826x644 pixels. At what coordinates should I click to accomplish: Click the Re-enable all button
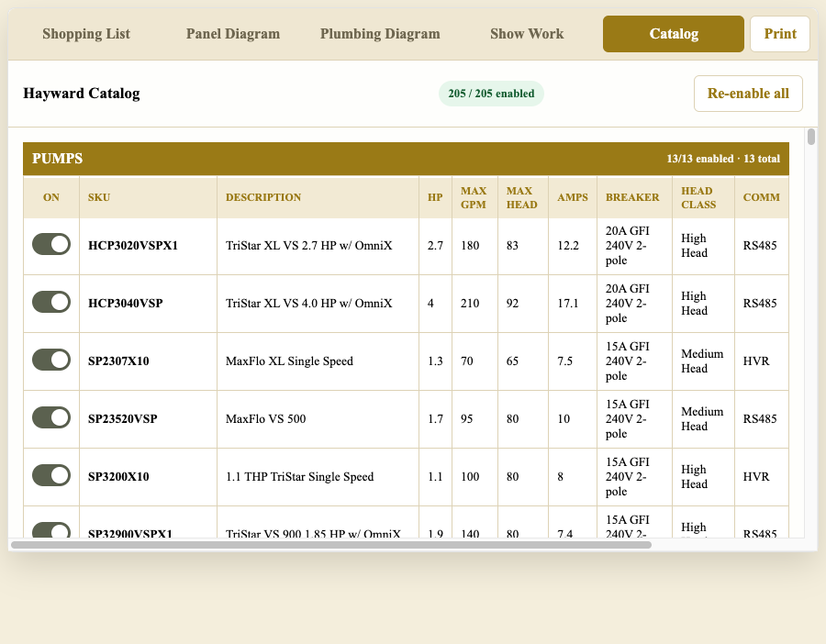click(748, 94)
